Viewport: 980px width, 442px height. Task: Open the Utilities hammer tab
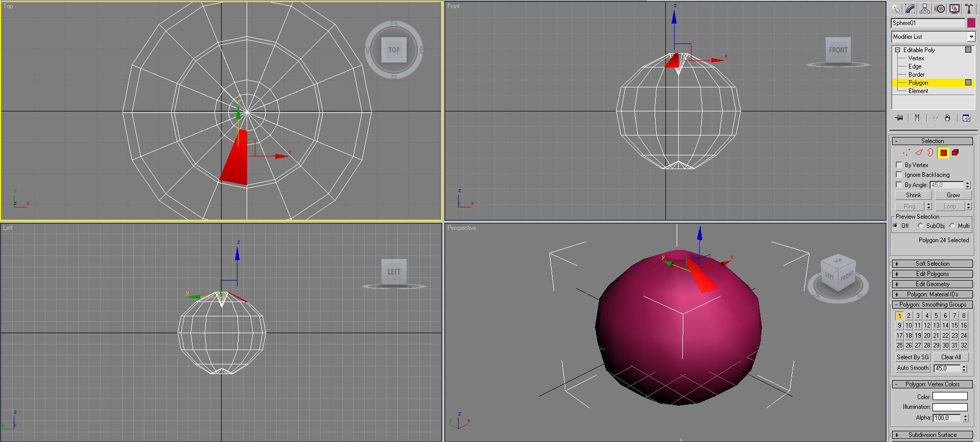[969, 9]
